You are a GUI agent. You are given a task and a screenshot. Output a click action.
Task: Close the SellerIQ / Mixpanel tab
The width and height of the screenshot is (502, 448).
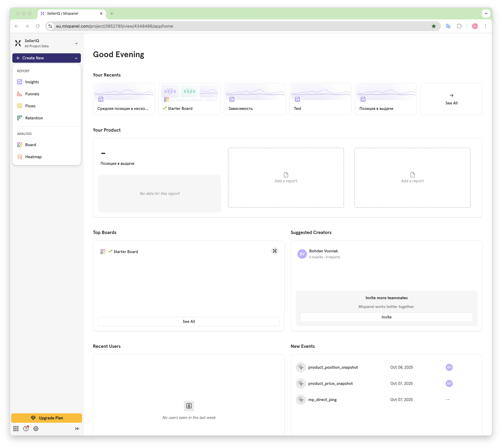pyautogui.click(x=101, y=14)
